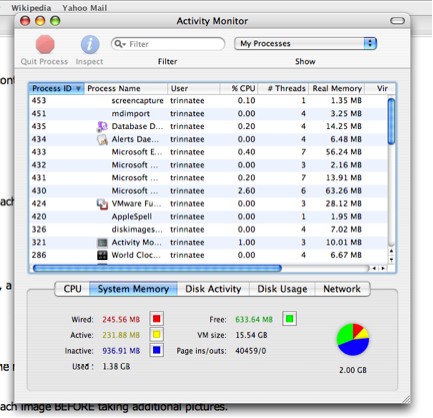433x418 pixels.
Task: Select the AppleSpell process row
Action: [x=208, y=217]
